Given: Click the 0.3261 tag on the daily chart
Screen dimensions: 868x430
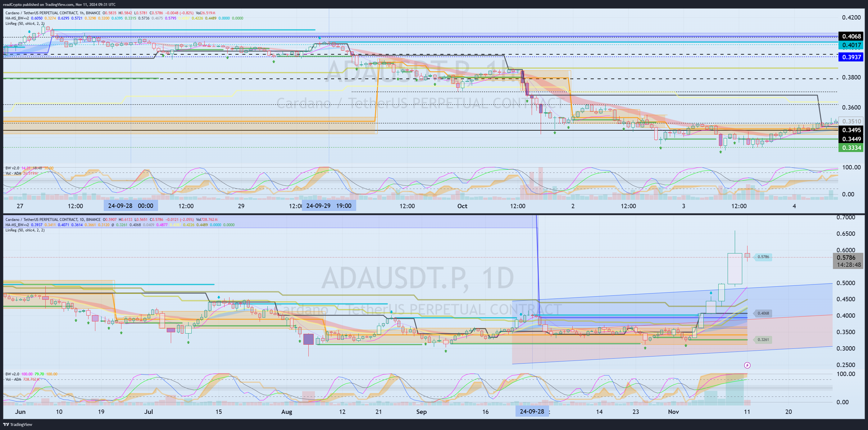Looking at the screenshot, I should (x=763, y=339).
